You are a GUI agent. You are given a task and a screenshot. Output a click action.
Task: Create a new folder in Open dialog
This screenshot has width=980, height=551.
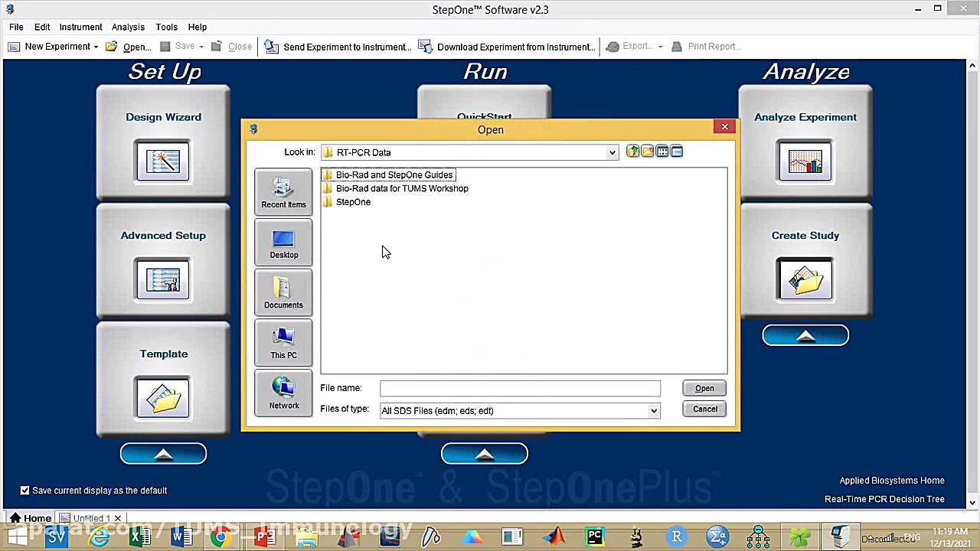647,152
